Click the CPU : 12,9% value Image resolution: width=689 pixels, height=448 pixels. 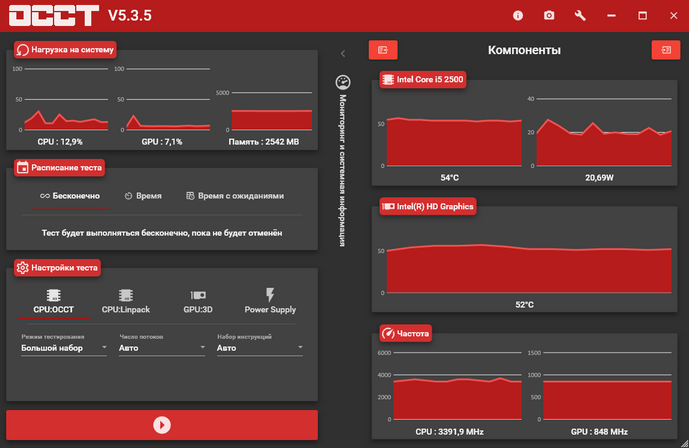click(x=60, y=142)
